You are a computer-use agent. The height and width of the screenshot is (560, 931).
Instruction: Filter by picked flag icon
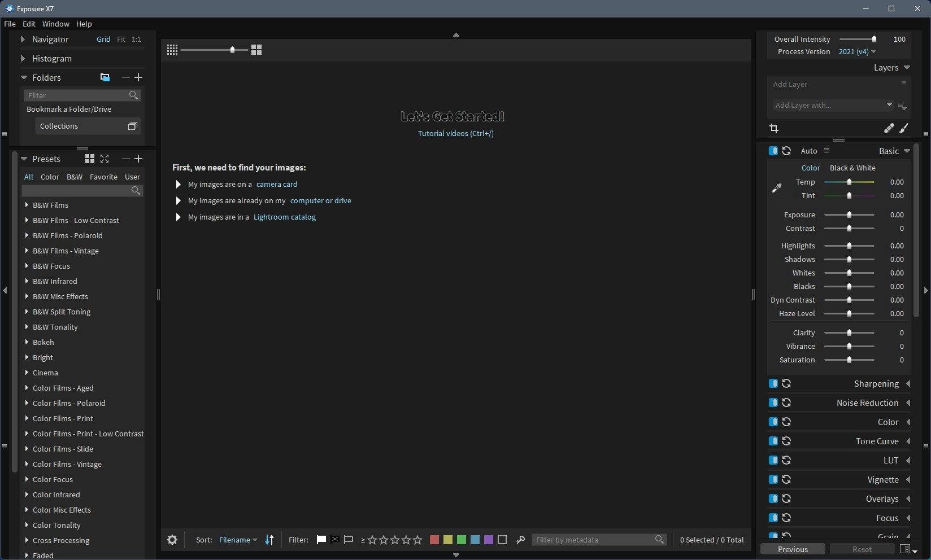(321, 540)
